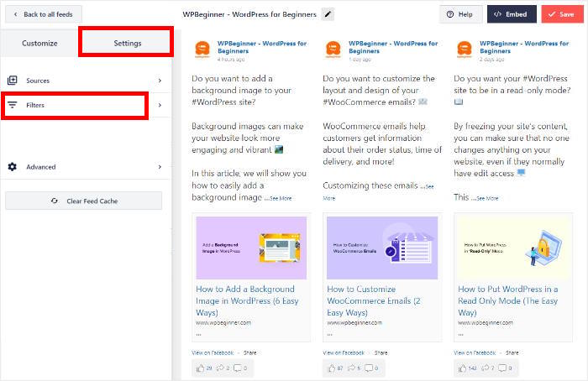Image resolution: width=588 pixels, height=381 pixels.
Task: Go back to all feeds
Action: [44, 14]
